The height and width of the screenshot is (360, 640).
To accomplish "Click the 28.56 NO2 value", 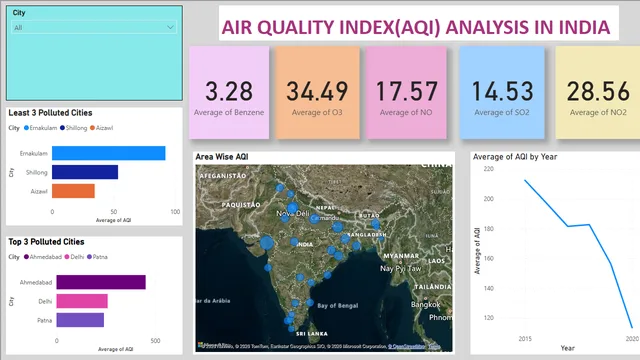I will tap(598, 91).
